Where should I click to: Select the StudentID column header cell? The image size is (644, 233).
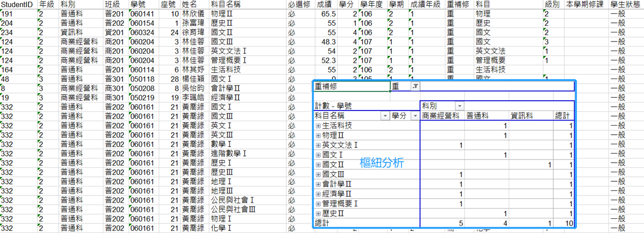coord(18,4)
